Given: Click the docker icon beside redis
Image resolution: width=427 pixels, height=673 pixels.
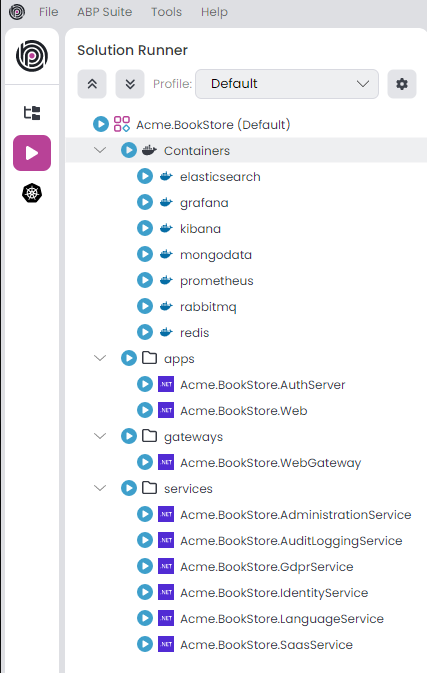Looking at the screenshot, I should (166, 332).
